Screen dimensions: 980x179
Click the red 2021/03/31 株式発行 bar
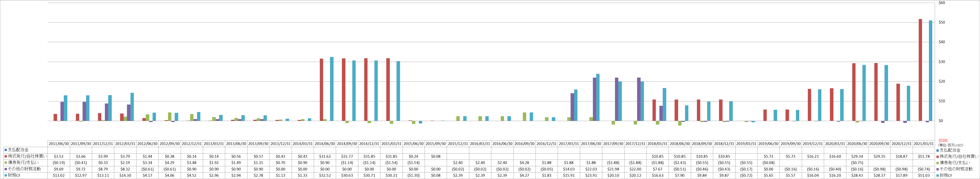920,70
